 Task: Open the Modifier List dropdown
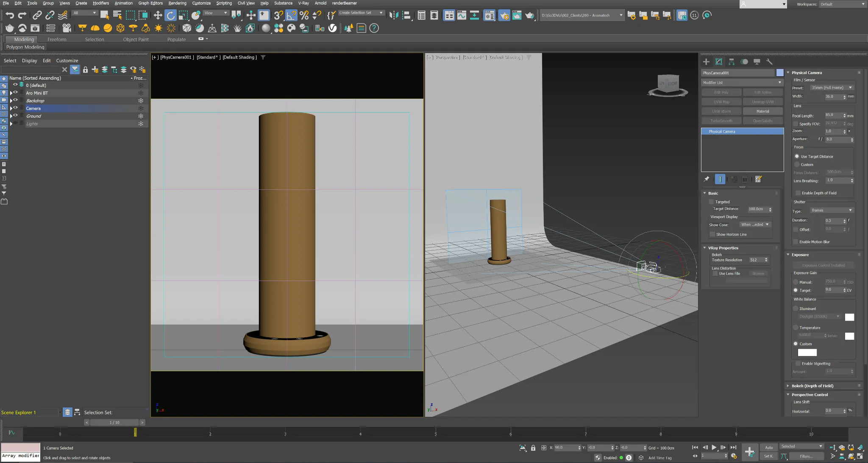pyautogui.click(x=742, y=83)
